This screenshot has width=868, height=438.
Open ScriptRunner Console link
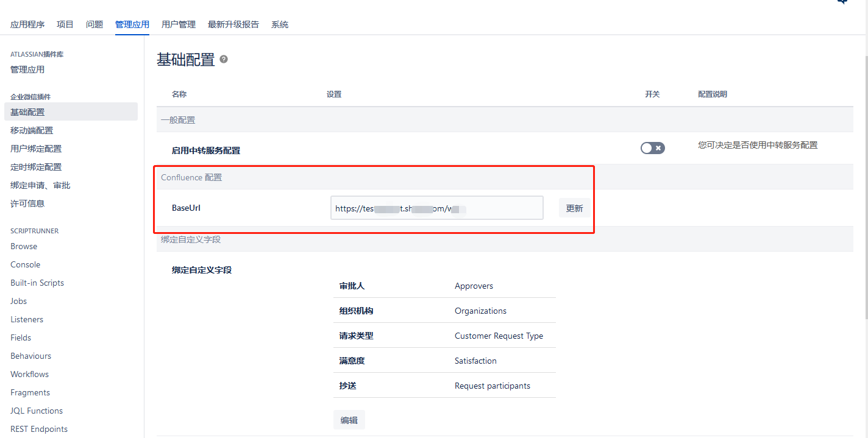26,264
